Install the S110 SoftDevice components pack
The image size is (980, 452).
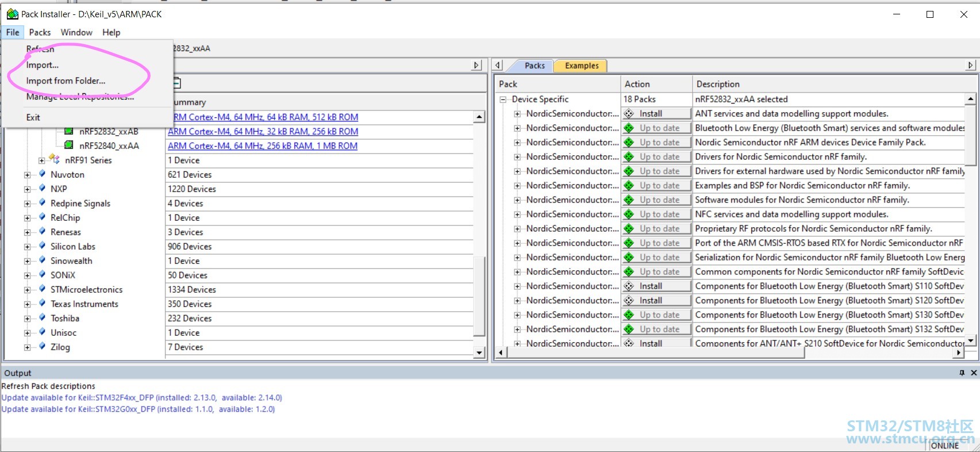pyautogui.click(x=656, y=286)
